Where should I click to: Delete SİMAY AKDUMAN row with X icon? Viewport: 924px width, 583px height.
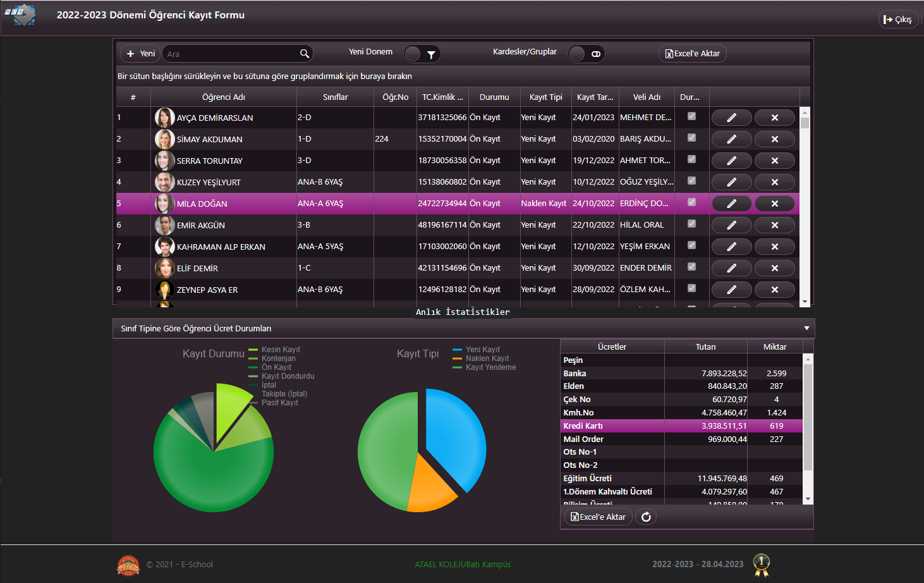tap(774, 139)
